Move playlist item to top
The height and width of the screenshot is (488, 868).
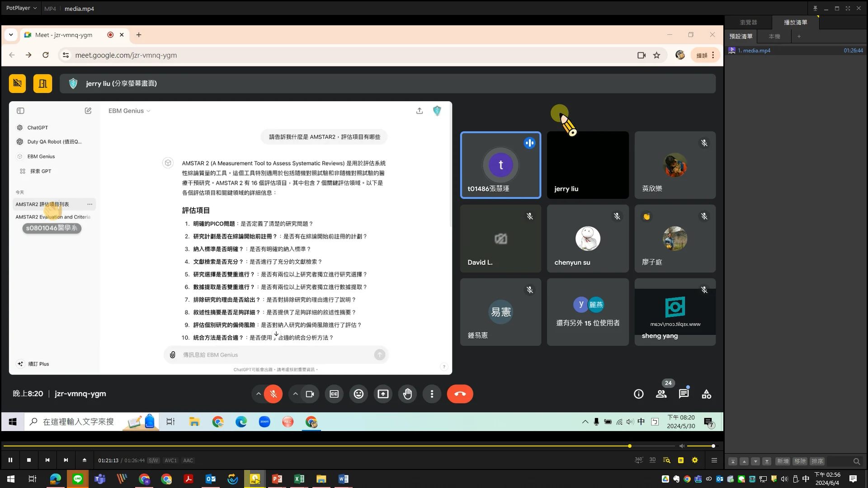(733, 461)
